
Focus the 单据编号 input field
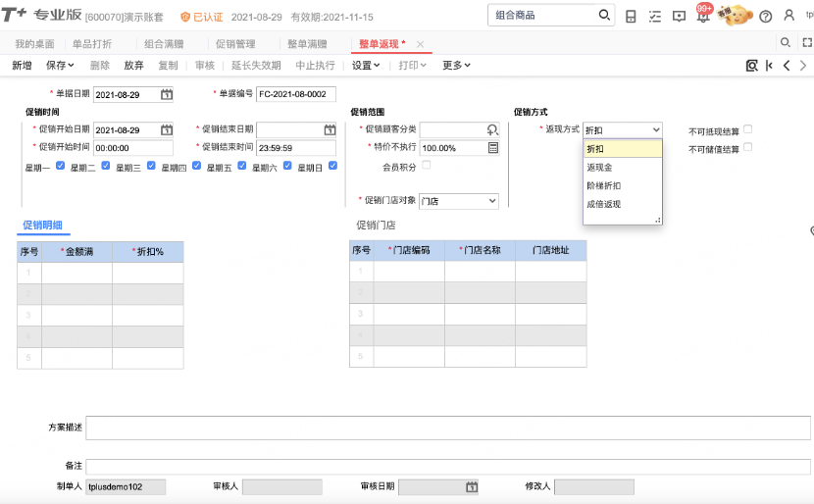pyautogui.click(x=296, y=94)
